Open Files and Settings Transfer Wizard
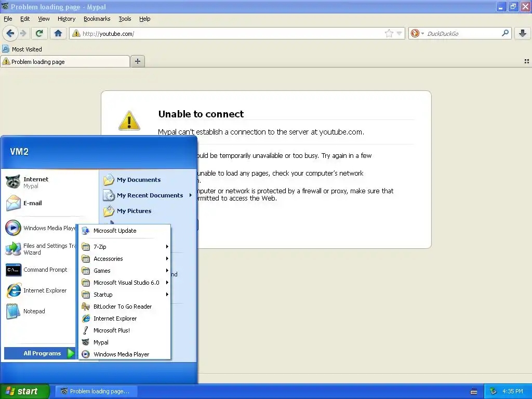Viewport: 532px width, 399px height. 40,249
